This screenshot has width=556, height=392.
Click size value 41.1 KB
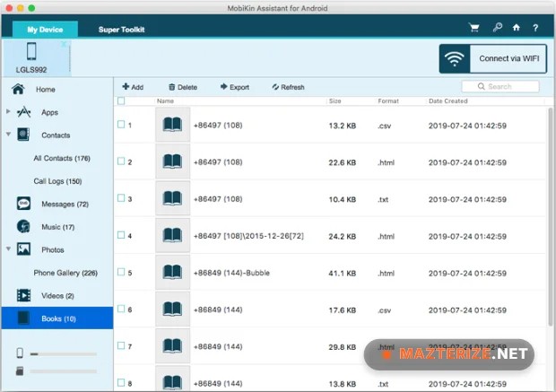(343, 274)
